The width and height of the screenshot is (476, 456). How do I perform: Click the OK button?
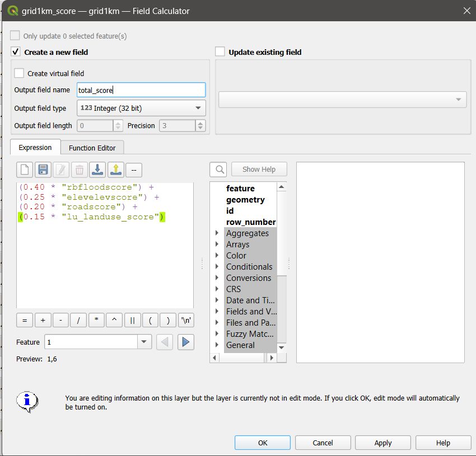coord(263,443)
